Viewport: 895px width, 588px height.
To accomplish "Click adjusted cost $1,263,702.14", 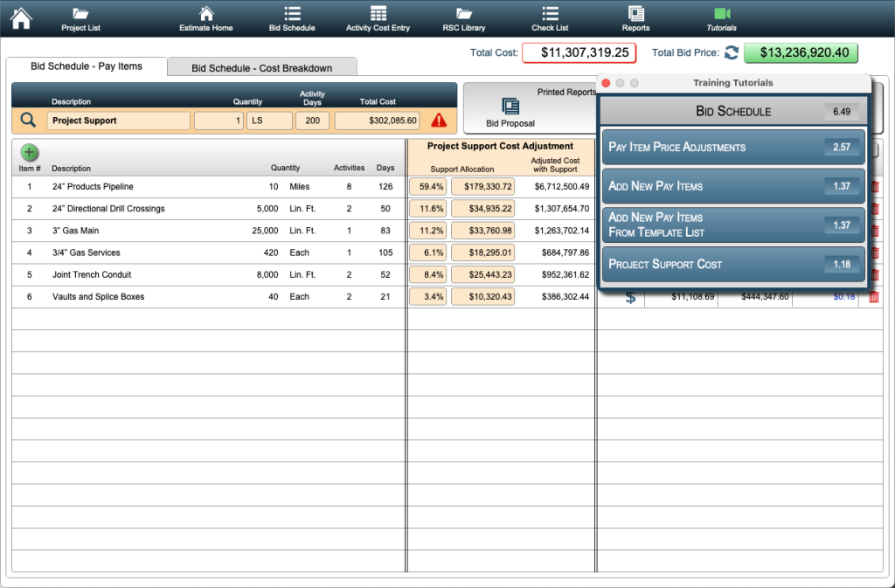I will pyautogui.click(x=562, y=231).
